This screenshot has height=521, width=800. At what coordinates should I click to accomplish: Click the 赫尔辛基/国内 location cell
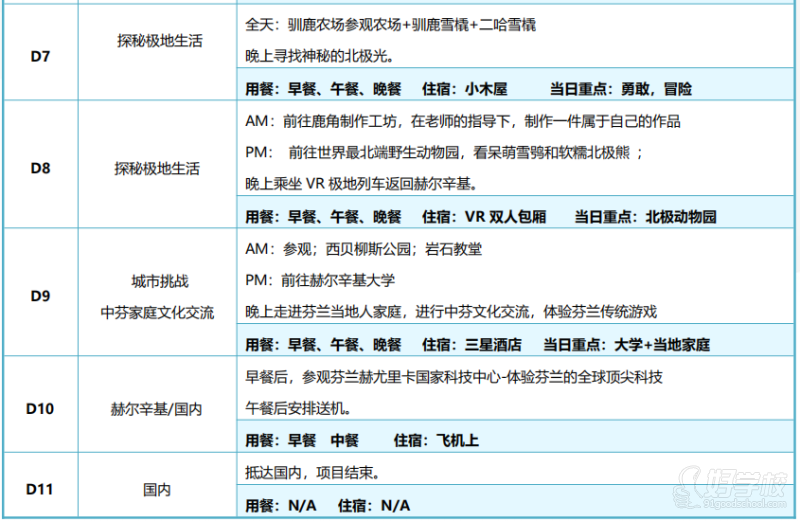157,409
